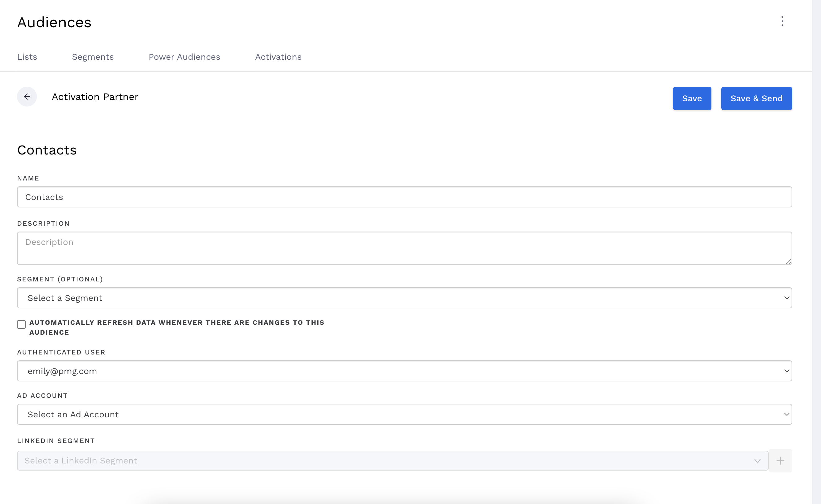Click the Save & Send button

point(756,98)
